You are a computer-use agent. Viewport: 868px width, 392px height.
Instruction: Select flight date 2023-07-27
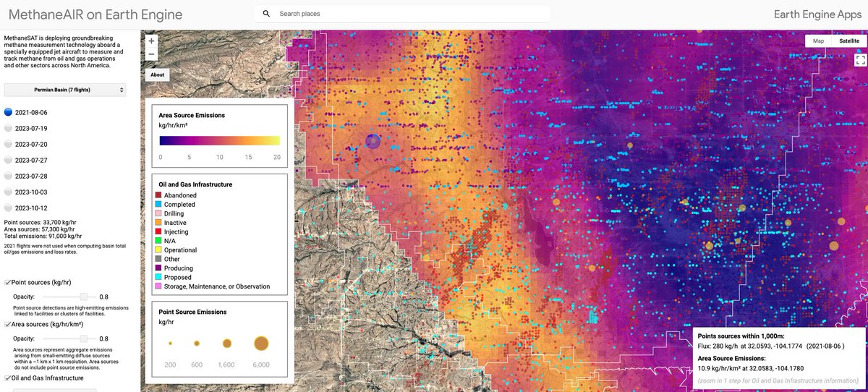pyautogui.click(x=9, y=161)
